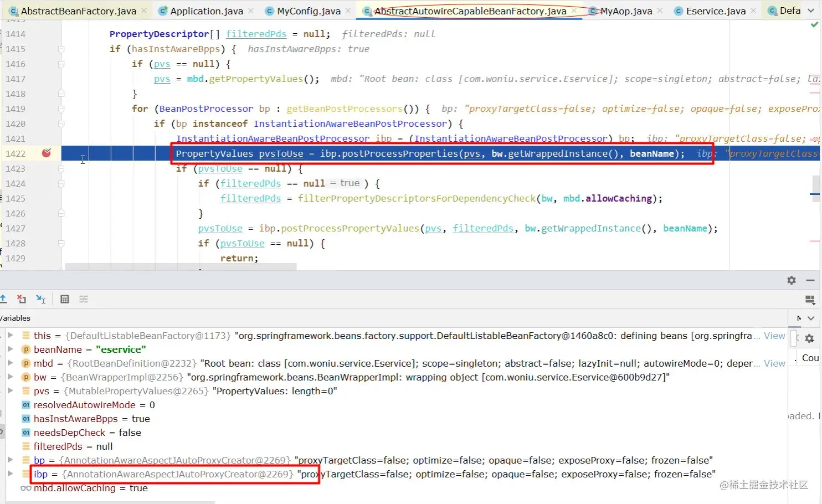Expand the bp variable node
Screen dimensions: 822x504
pyautogui.click(x=10, y=460)
